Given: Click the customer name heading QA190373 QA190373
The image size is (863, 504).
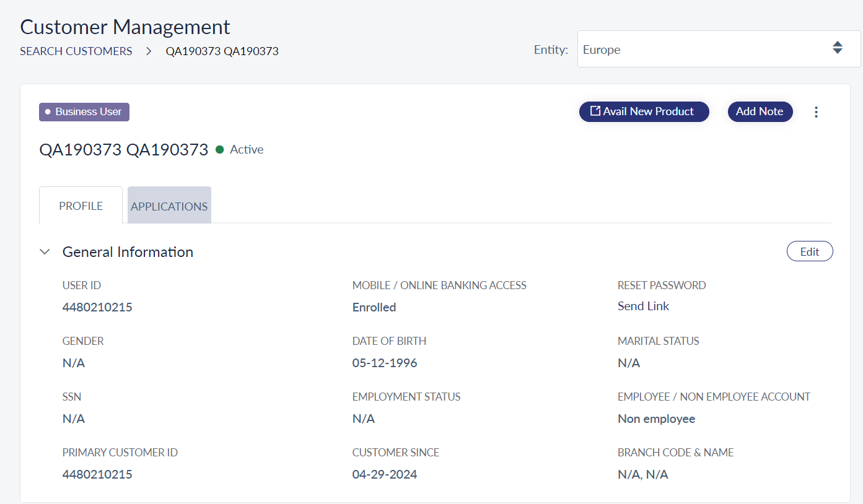Looking at the screenshot, I should (x=124, y=149).
